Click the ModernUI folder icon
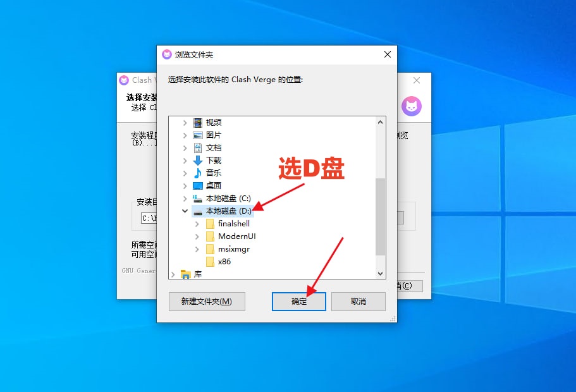 point(210,236)
